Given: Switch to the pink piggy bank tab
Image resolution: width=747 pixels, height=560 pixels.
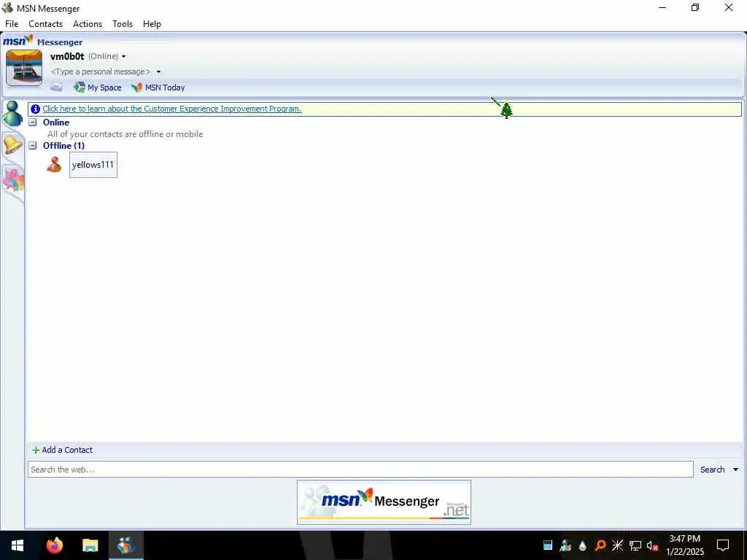Looking at the screenshot, I should click(x=13, y=180).
